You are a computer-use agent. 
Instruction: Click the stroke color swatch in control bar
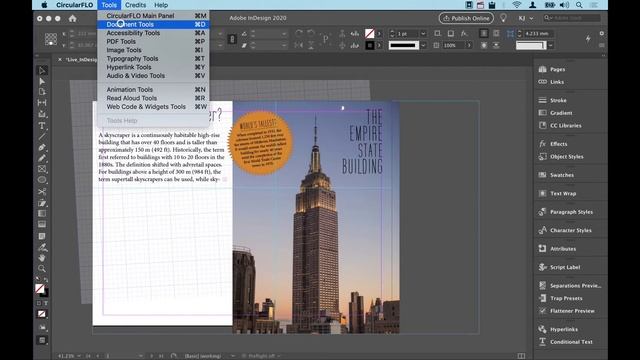(369, 45)
